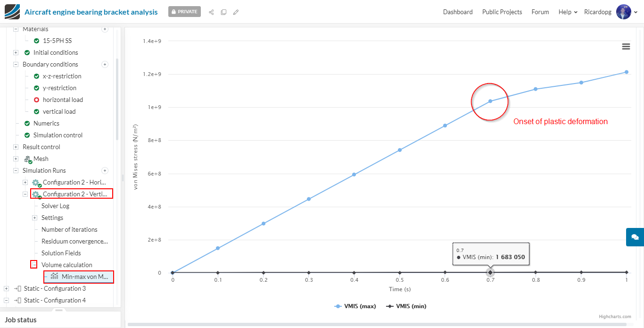Click the Mesh icon in the tree
The width and height of the screenshot is (644, 328).
[28, 159]
